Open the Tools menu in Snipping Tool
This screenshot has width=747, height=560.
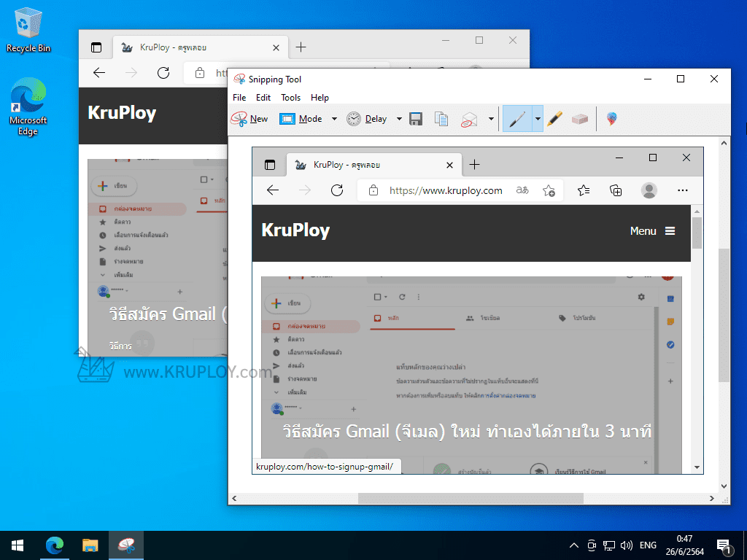290,98
